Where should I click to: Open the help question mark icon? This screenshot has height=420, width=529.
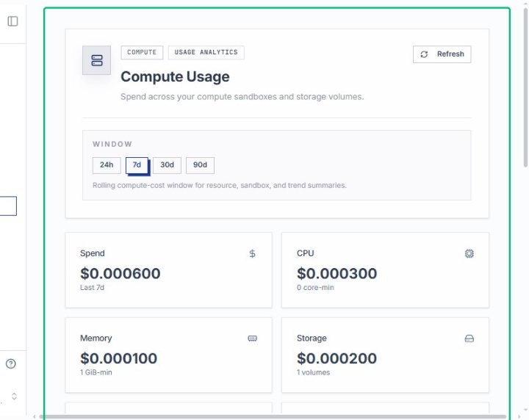click(11, 363)
